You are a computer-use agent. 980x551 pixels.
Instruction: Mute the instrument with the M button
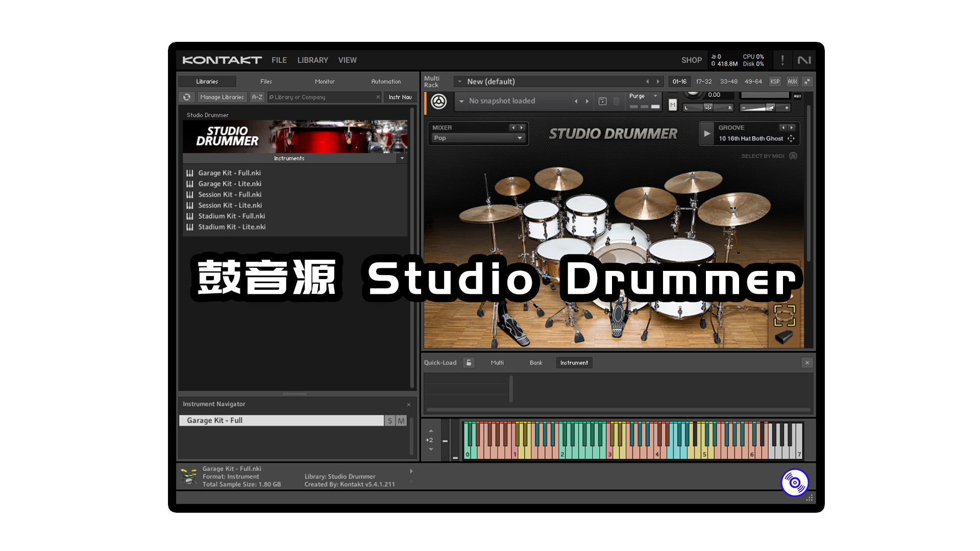672,105
